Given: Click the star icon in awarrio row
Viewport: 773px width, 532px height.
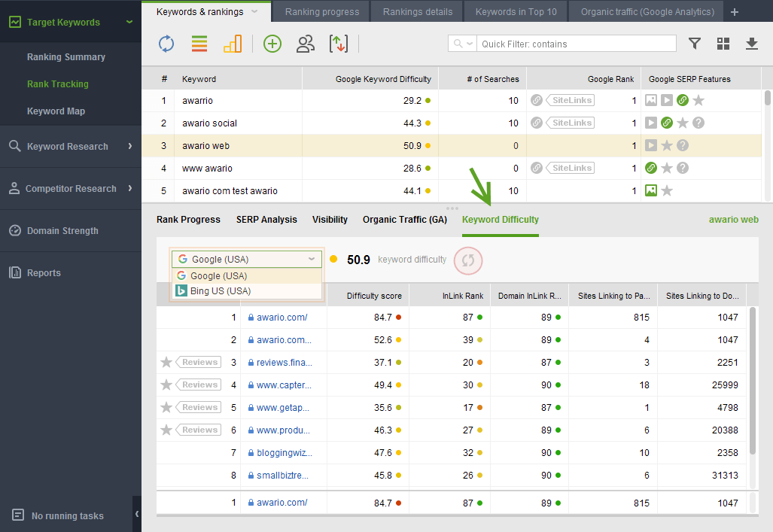Looking at the screenshot, I should coord(698,101).
